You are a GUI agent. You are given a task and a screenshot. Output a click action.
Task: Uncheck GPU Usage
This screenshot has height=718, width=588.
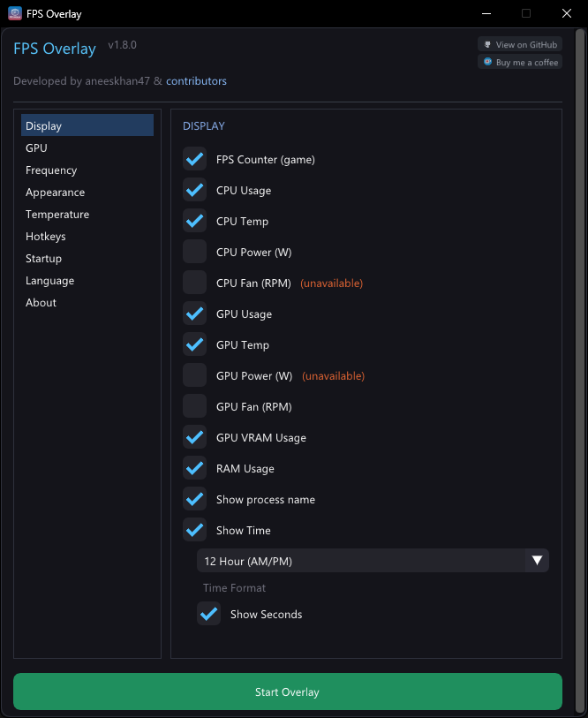(194, 314)
